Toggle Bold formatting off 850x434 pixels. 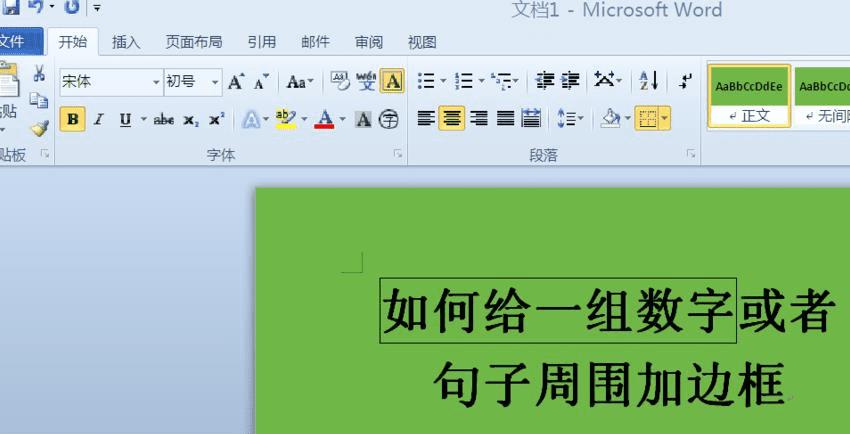pos(73,119)
